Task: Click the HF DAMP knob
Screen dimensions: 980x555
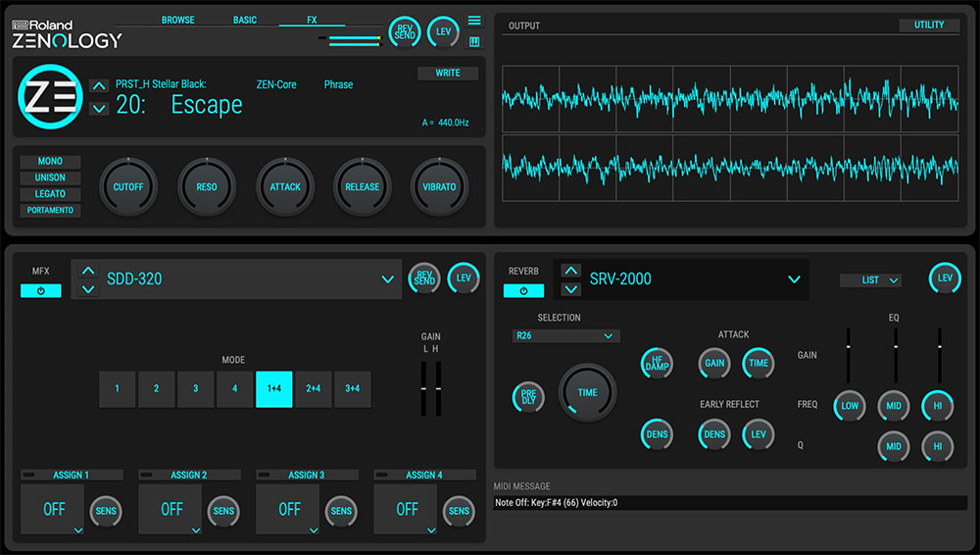Action: (657, 363)
